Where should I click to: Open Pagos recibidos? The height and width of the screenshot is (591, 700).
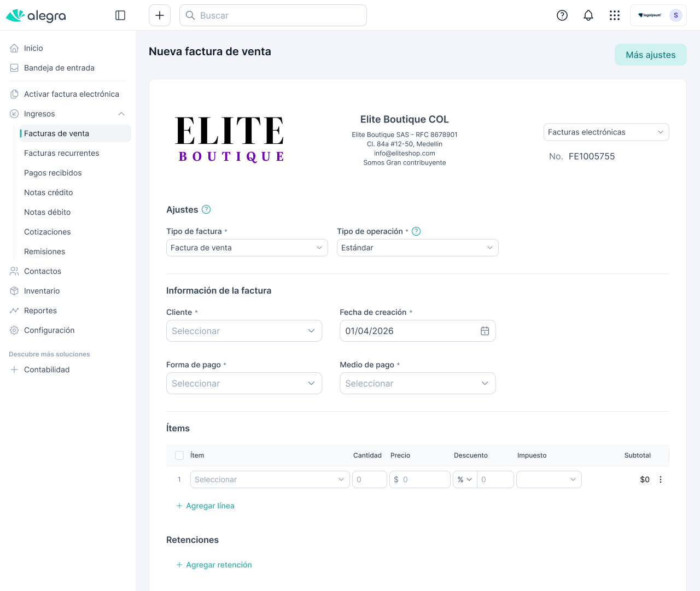(x=75, y=173)
